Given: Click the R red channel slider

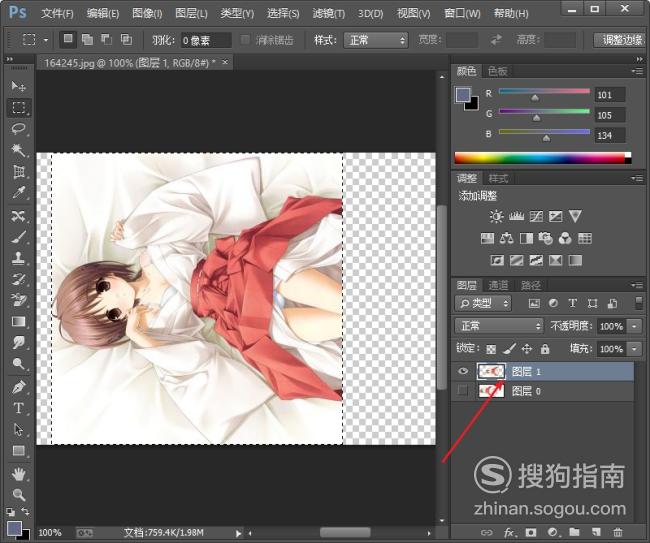Looking at the screenshot, I should 544,91.
